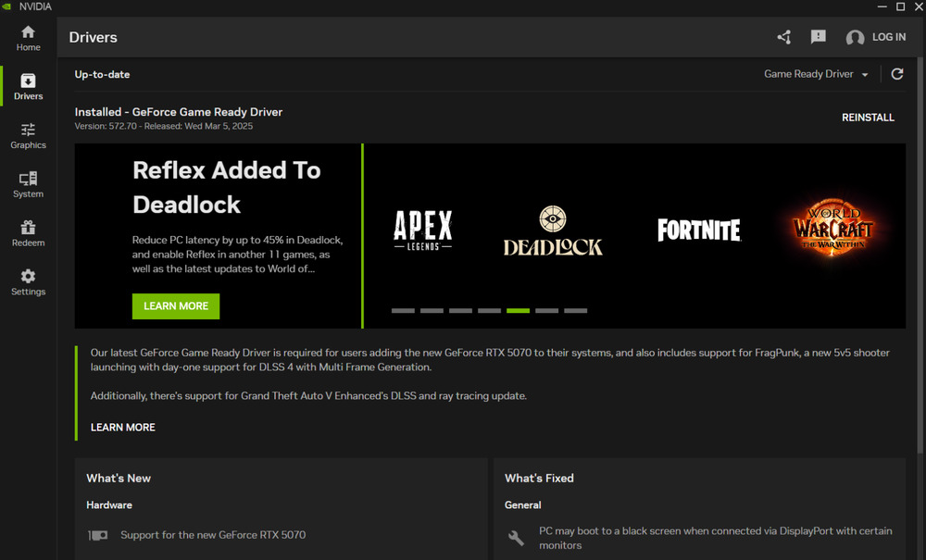
Task: Open the Settings gear in sidebar
Action: click(28, 283)
